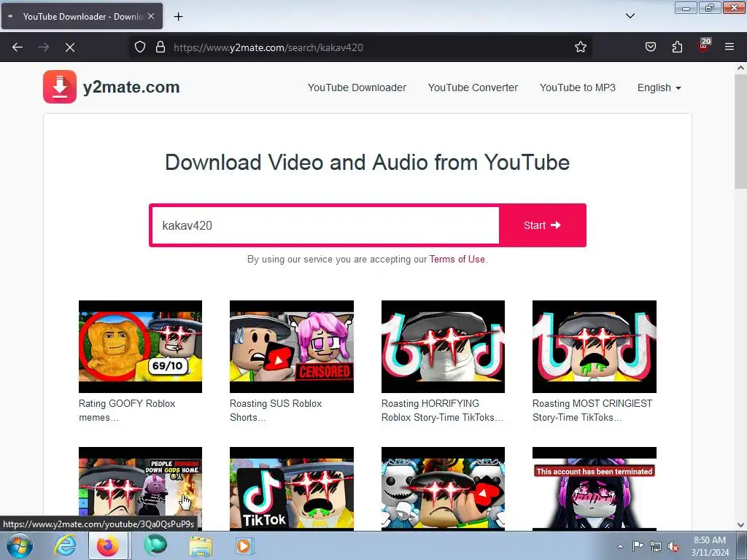This screenshot has width=747, height=560.
Task: Open the Extensions puzzle icon
Action: (x=677, y=47)
